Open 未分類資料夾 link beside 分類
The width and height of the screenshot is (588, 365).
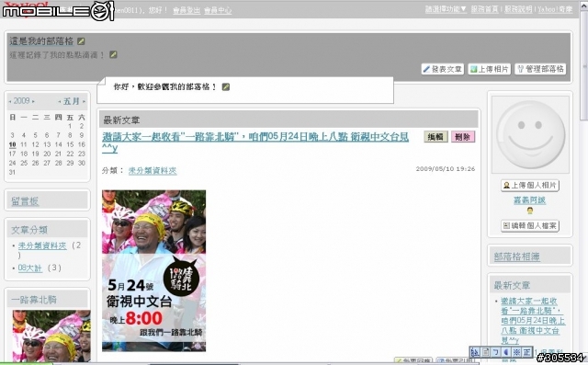[x=153, y=171]
